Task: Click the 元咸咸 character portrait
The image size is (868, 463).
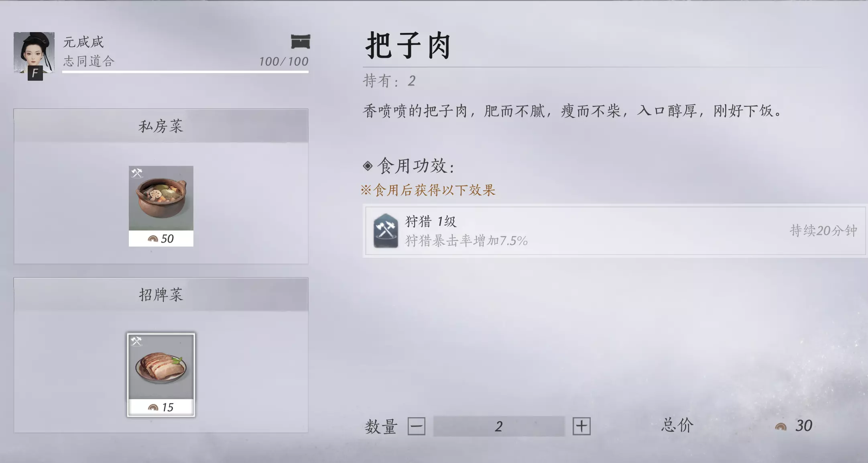Action: [34, 53]
